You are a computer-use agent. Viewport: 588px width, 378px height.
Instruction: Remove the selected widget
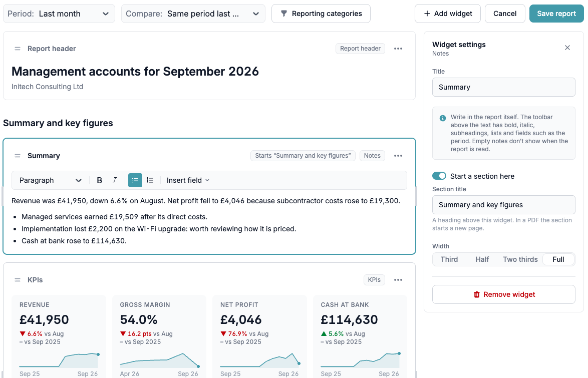[x=504, y=294]
